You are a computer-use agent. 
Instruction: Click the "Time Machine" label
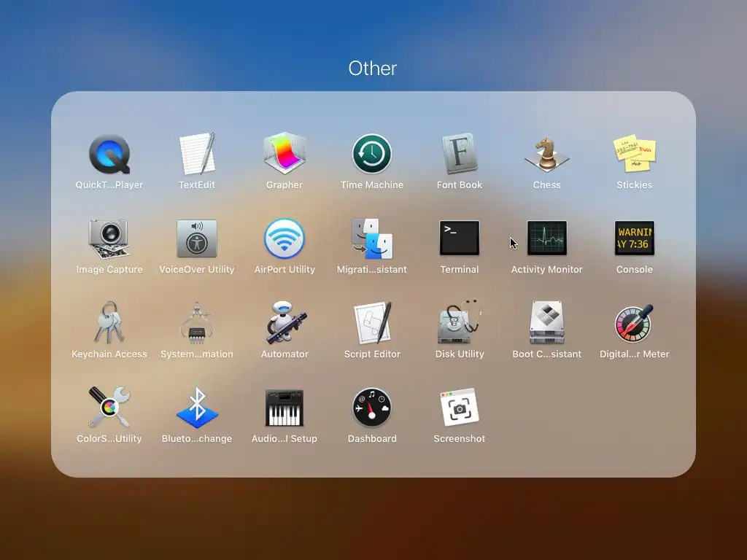coord(372,184)
